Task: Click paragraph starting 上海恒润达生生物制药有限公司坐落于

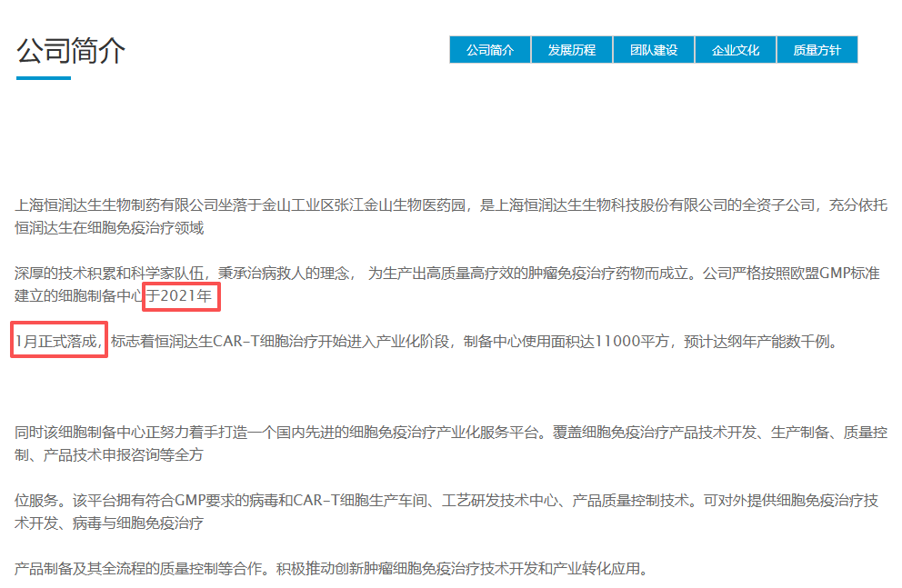Action: coord(451,205)
